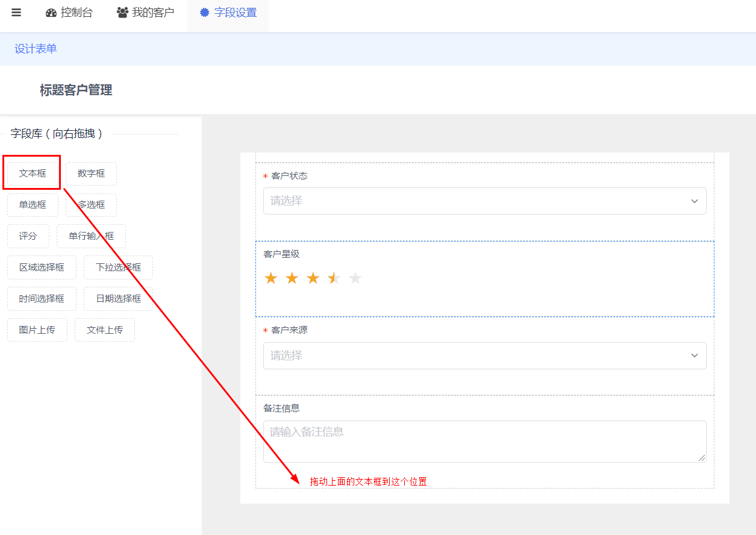Select the 单选框 field button

click(x=33, y=205)
